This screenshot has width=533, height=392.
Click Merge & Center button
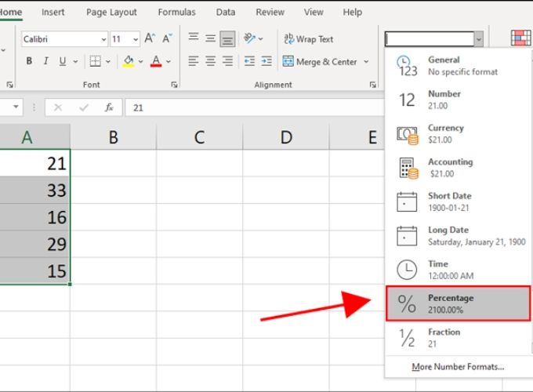321,61
